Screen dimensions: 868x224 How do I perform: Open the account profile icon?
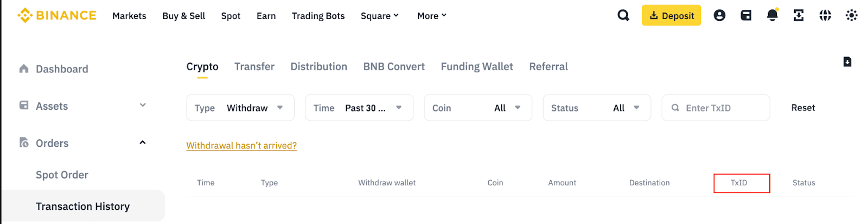pos(719,15)
